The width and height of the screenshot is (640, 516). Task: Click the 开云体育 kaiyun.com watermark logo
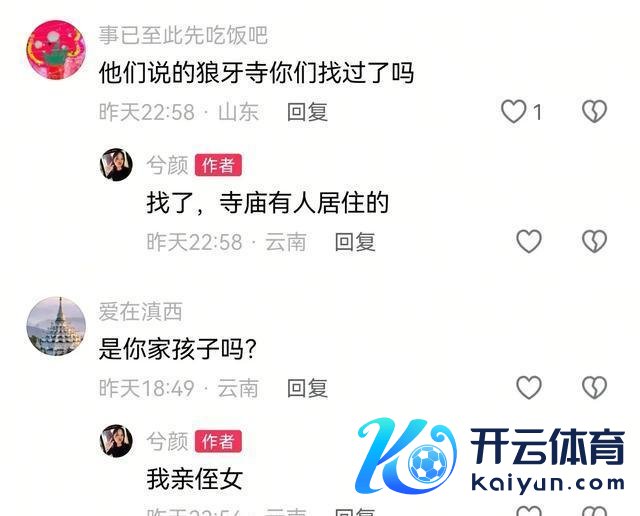490,456
